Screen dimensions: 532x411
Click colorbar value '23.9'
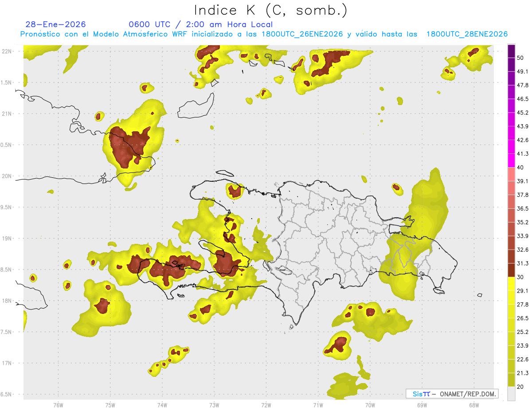(x=523, y=346)
